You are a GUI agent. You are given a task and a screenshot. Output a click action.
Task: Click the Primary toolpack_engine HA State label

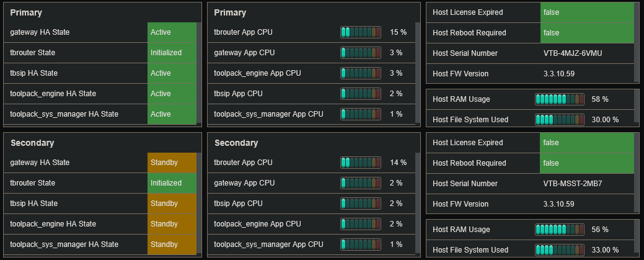(53, 94)
